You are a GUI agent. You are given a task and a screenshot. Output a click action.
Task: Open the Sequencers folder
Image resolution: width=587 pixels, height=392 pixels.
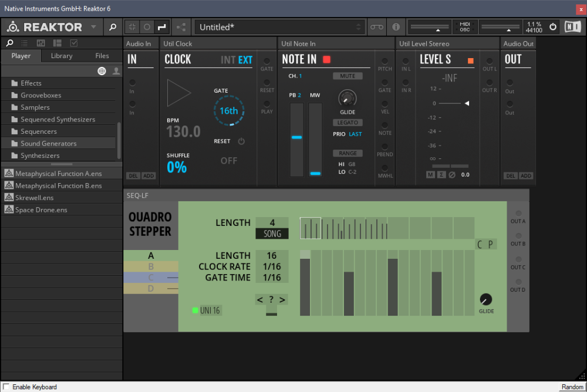tap(59, 131)
